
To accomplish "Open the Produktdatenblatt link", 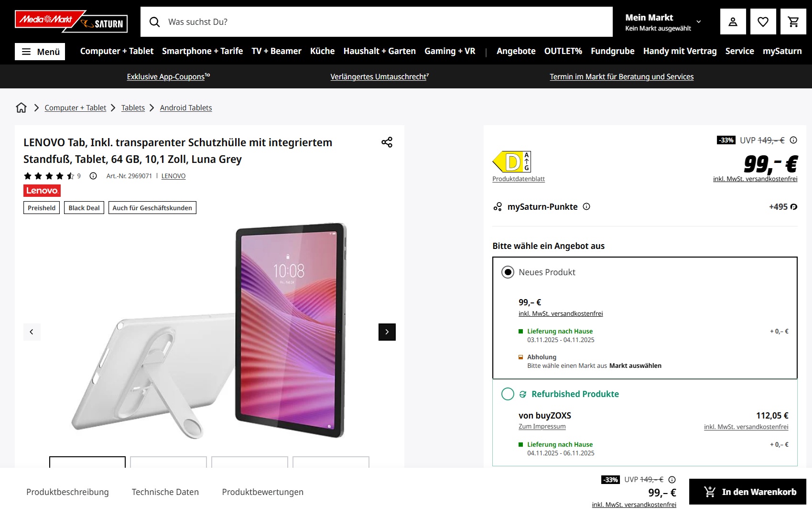I will [x=519, y=179].
